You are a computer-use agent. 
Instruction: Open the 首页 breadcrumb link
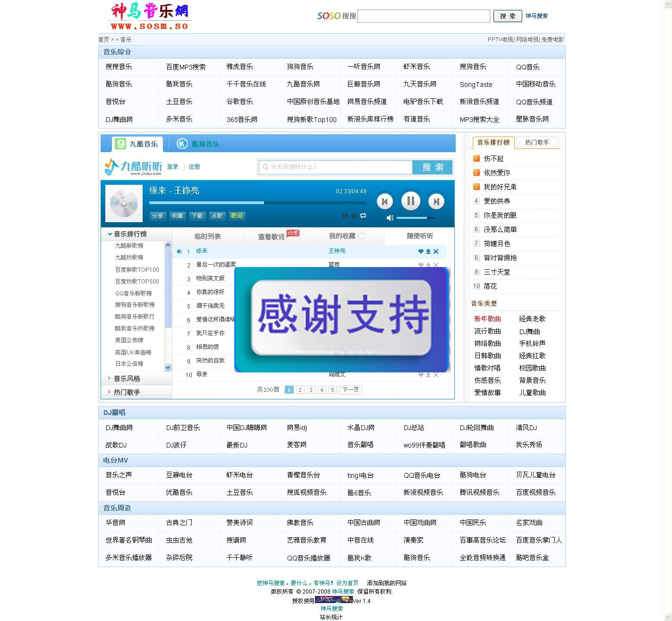(103, 40)
